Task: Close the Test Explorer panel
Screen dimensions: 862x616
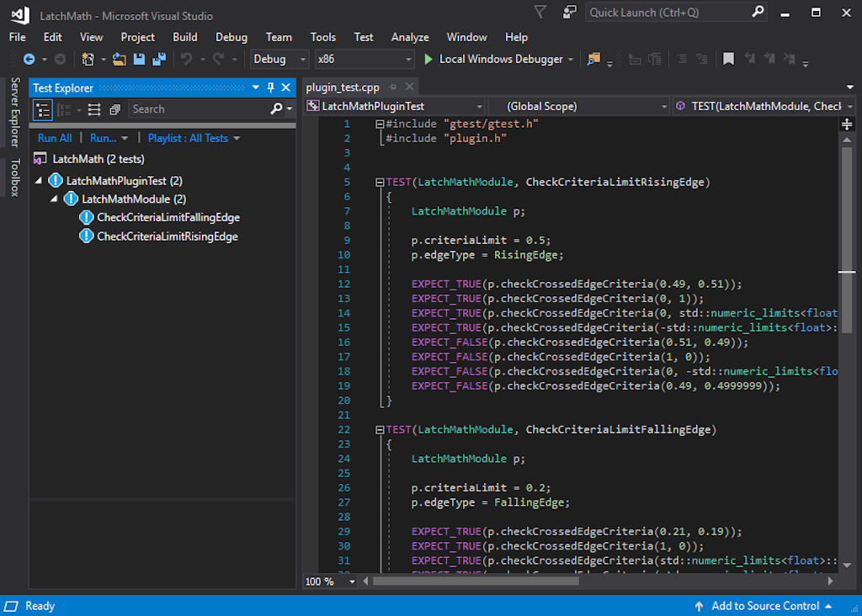Action: (x=286, y=88)
